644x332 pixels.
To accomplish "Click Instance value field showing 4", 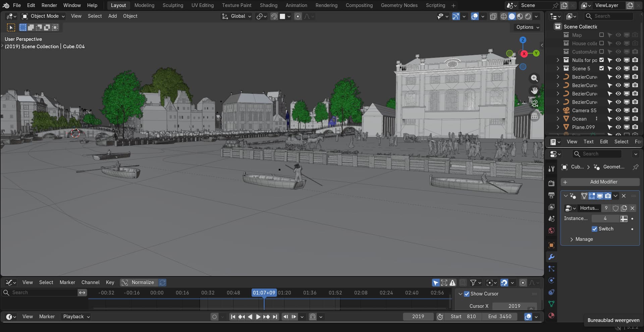I will [x=605, y=218].
